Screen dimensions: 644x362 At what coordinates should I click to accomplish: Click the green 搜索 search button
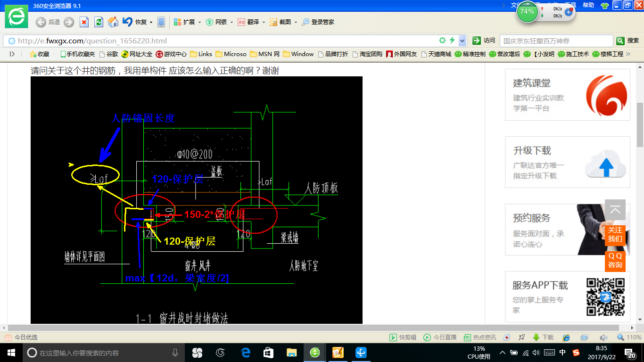click(628, 41)
